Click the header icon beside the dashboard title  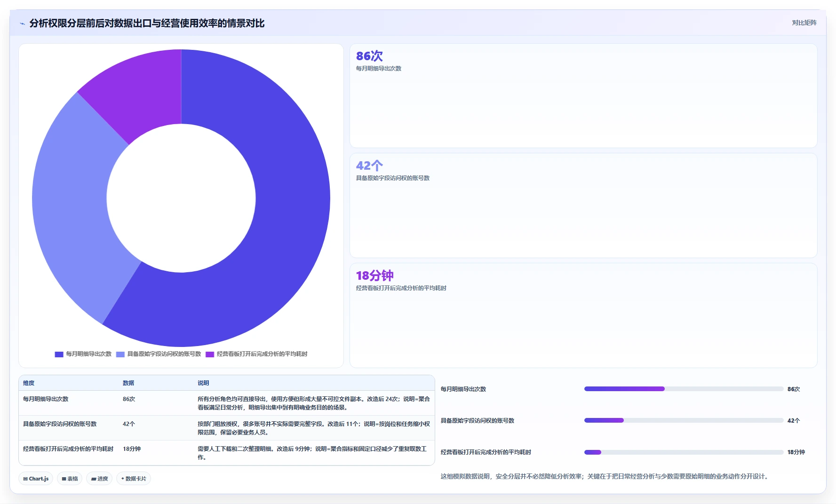22,24
